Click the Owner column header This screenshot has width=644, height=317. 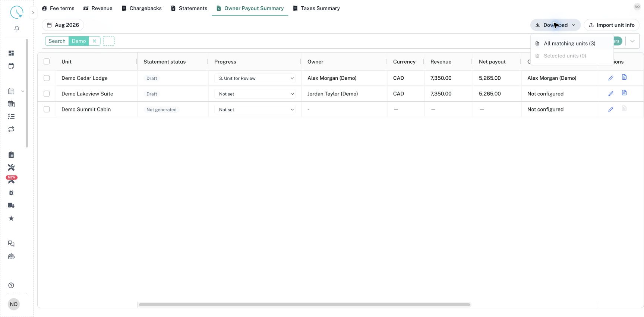315,62
